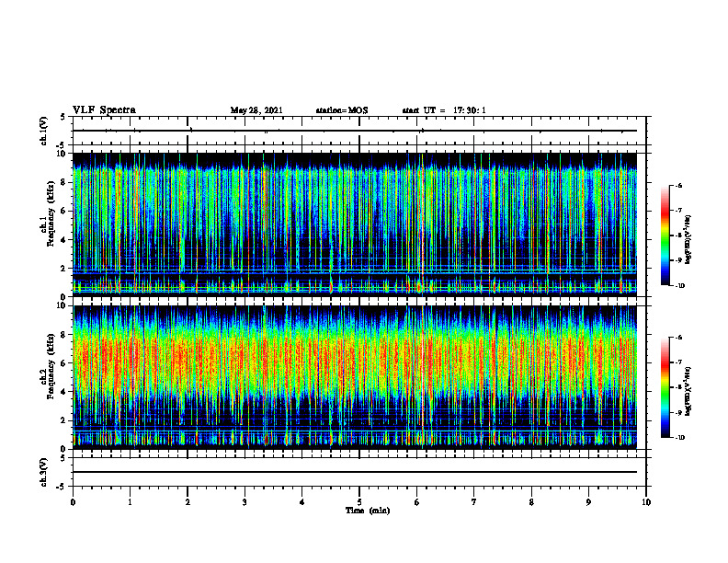The image size is (728, 563).
Task: Click the ch.1 voltage waveform trace
Action: click(x=355, y=131)
